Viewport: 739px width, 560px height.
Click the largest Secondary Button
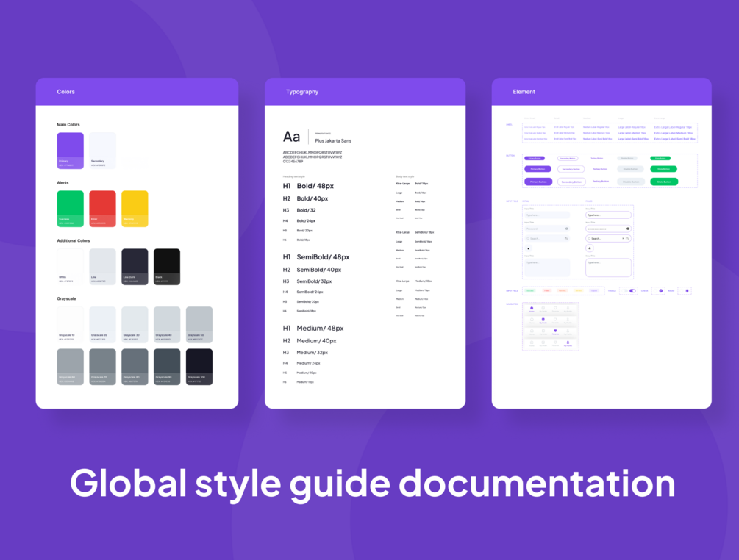tap(571, 182)
